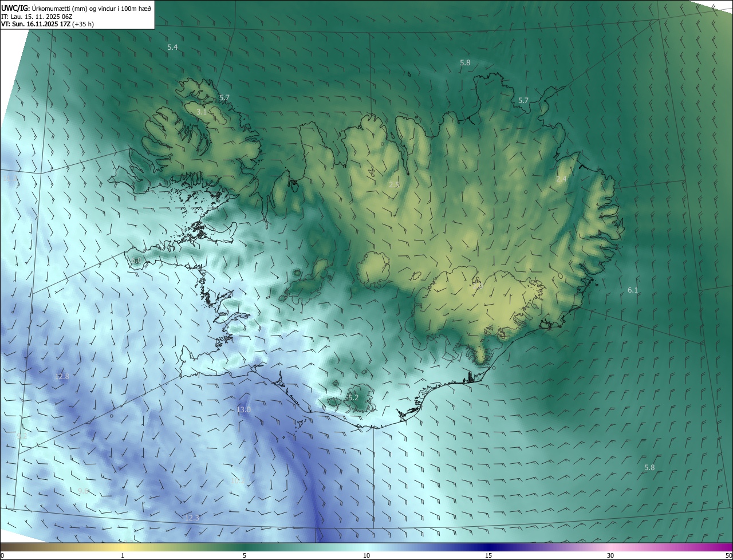Image resolution: width=733 pixels, height=560 pixels.
Task: Click the 2.4 value label in northeast Iceland
Action: [561, 179]
